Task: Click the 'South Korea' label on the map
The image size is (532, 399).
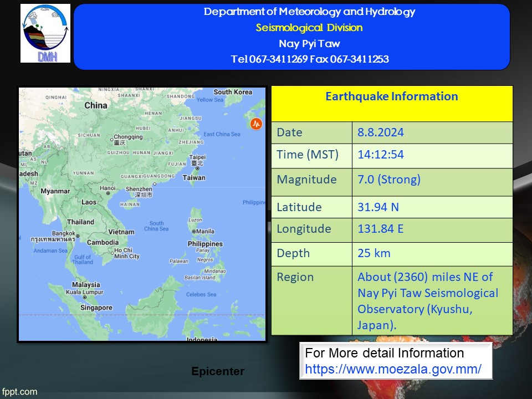Action: coord(233,92)
